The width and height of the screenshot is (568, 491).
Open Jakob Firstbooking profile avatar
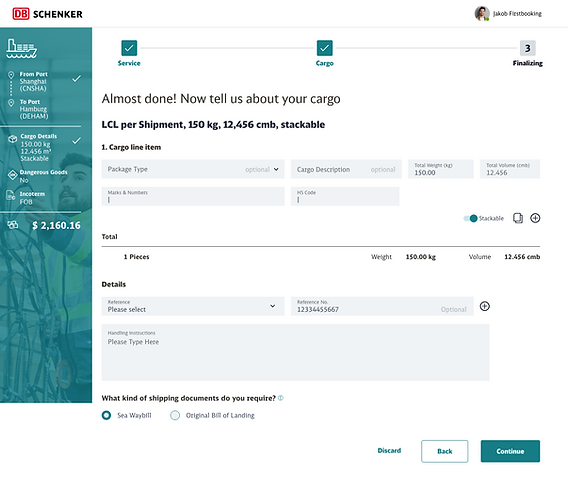click(x=482, y=13)
